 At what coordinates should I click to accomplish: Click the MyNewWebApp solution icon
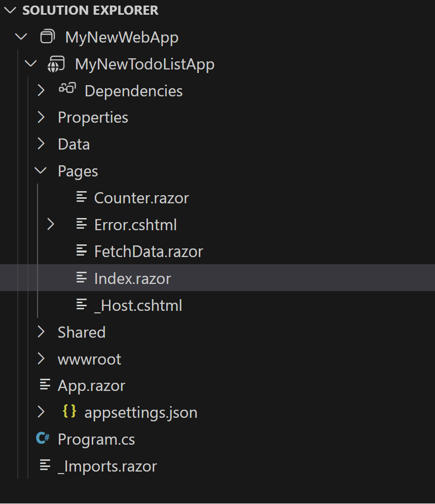[x=48, y=37]
